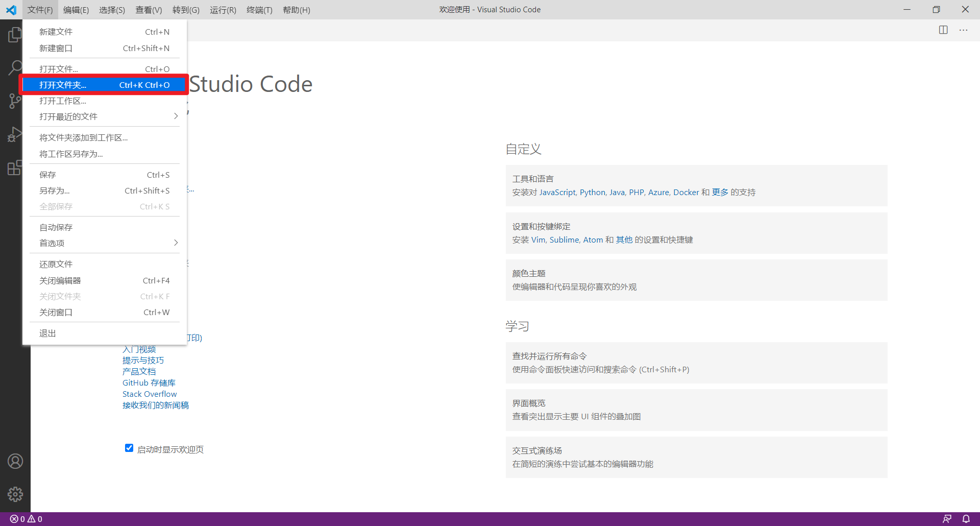The height and width of the screenshot is (526, 980).
Task: Select 新建文件 menu entry
Action: pyautogui.click(x=105, y=32)
